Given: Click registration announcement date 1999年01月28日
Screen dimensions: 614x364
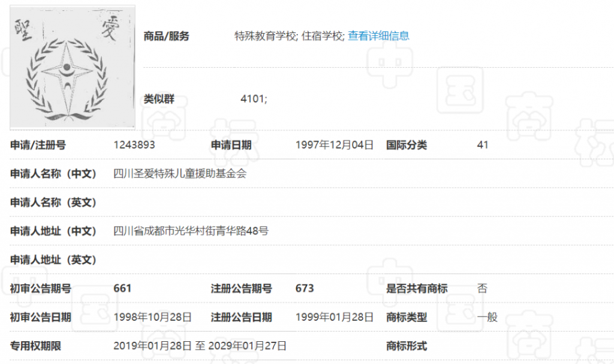Looking at the screenshot, I should (335, 317).
